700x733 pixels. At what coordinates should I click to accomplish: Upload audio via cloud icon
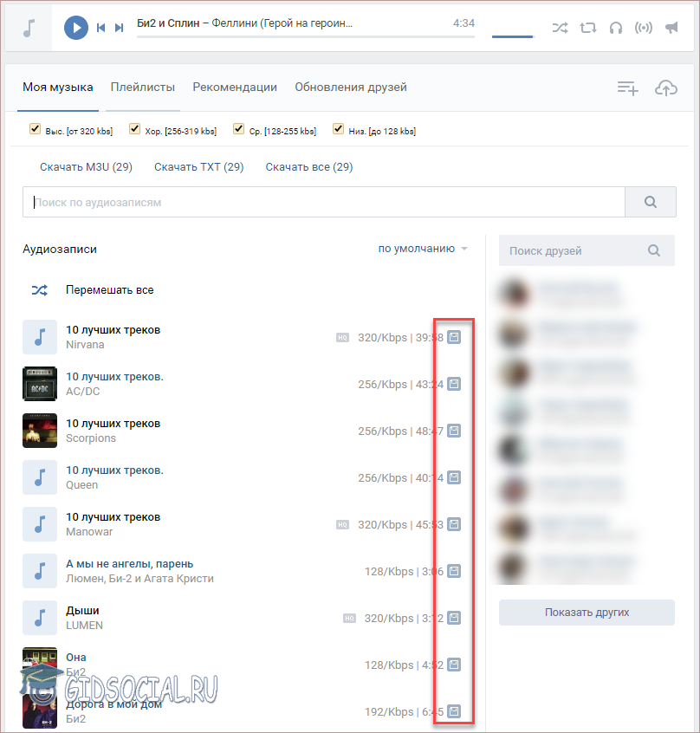pos(666,88)
